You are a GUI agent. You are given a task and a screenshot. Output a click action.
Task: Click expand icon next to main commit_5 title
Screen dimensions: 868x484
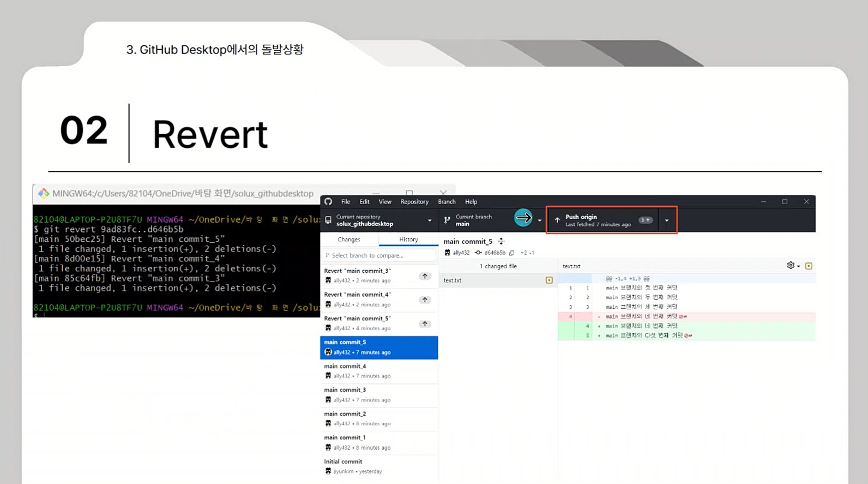[x=501, y=241]
